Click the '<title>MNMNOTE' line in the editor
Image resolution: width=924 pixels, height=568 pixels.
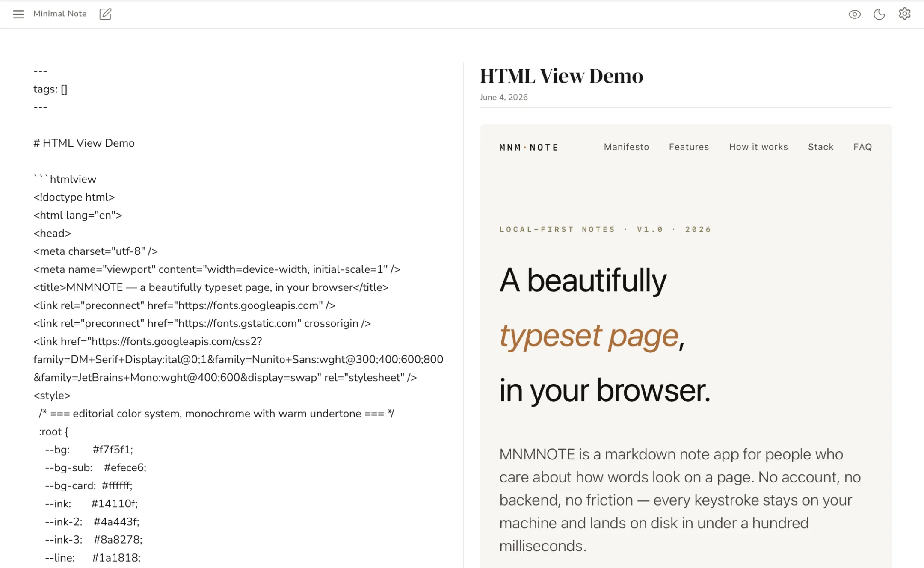click(211, 287)
